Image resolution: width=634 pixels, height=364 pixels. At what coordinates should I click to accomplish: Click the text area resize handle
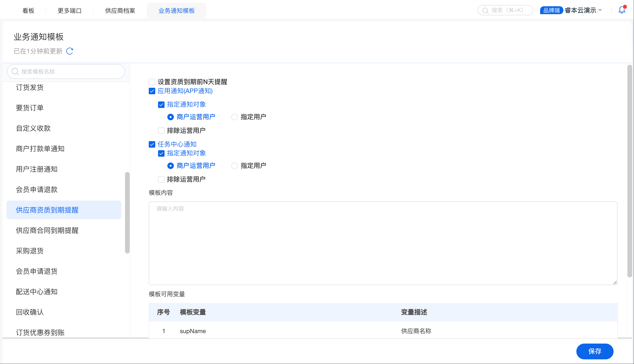[x=615, y=283]
